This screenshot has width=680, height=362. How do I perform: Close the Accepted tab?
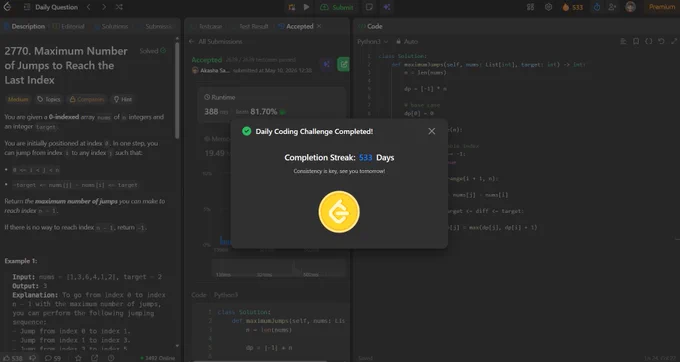pyautogui.click(x=319, y=26)
